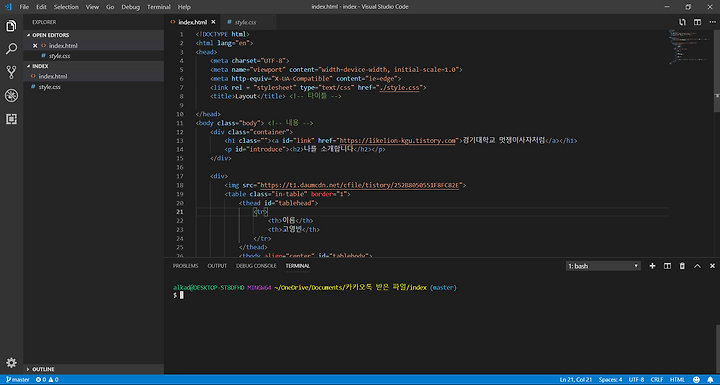720x385 pixels.
Task: Split the editor with split icon
Action: [698, 22]
